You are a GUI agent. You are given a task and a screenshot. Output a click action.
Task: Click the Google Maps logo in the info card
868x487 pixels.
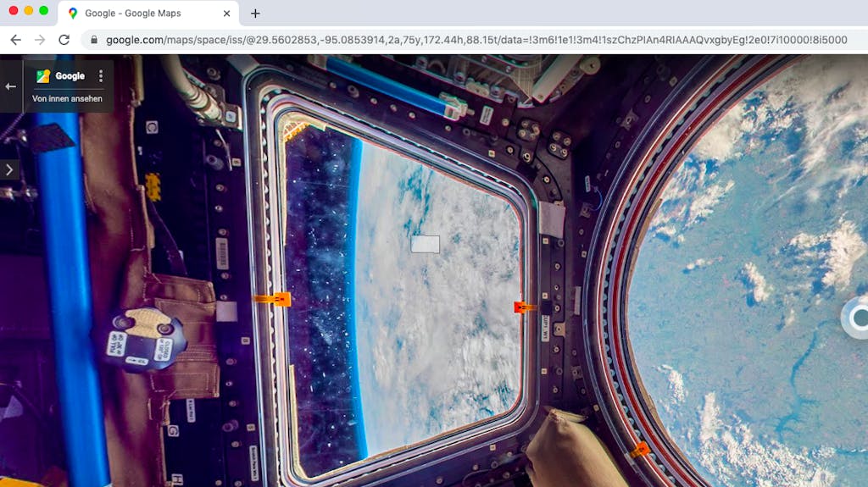(x=42, y=76)
